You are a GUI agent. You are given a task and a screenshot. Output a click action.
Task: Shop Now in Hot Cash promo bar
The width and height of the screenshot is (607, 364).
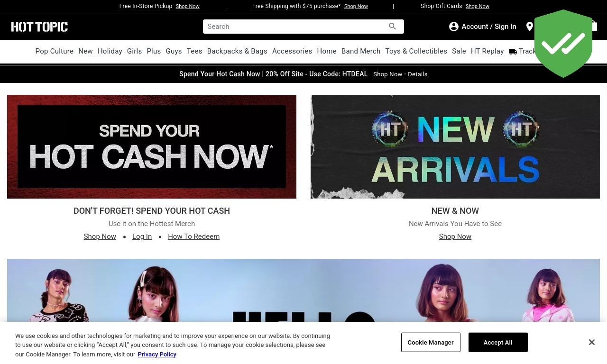(x=387, y=74)
